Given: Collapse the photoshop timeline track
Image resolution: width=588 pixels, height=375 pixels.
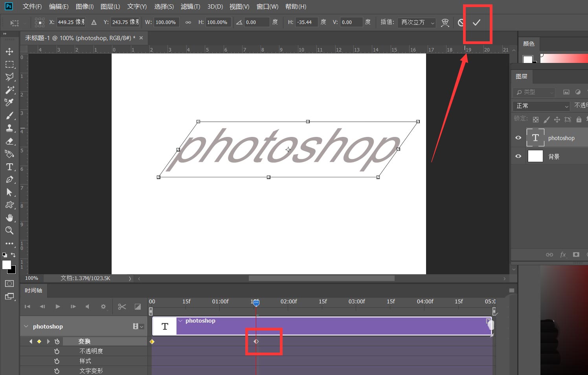Looking at the screenshot, I should (26, 326).
